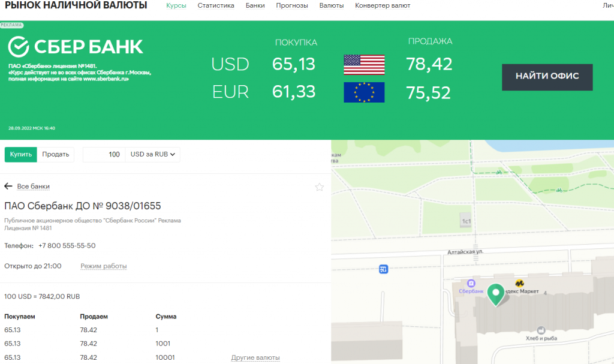Open the Курсы tab
Viewport: 614px width, 364px height.
point(176,5)
